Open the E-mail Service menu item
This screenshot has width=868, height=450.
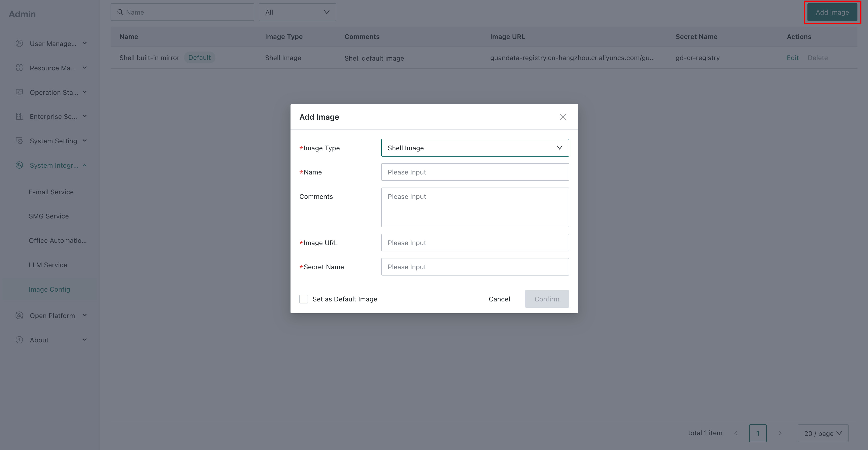[x=51, y=192]
